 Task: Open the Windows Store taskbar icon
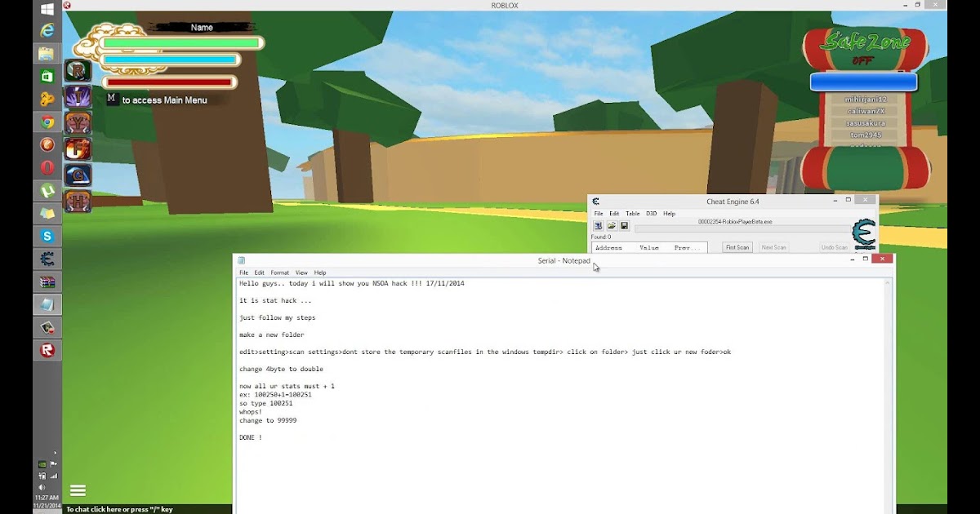coord(47,76)
